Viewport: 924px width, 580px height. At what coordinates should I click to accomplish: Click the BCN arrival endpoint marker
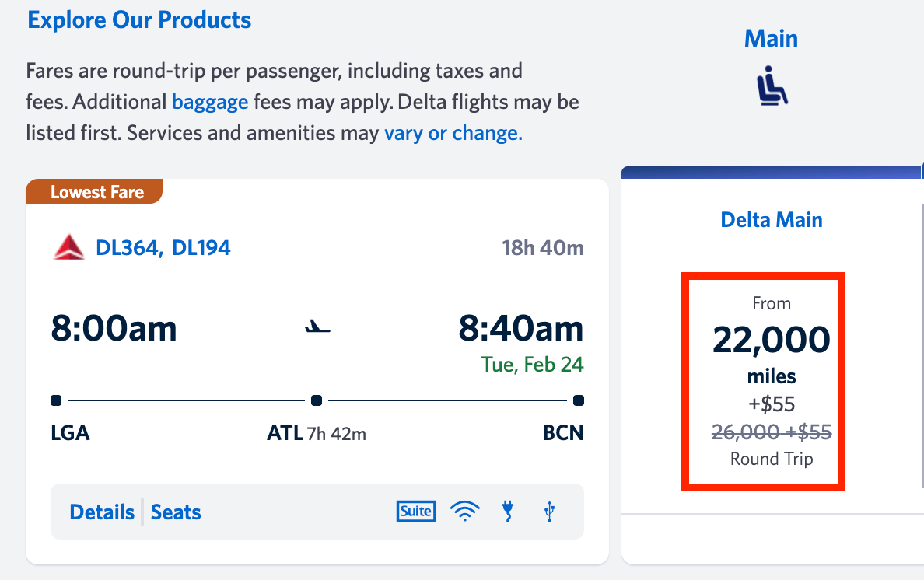[x=578, y=400]
